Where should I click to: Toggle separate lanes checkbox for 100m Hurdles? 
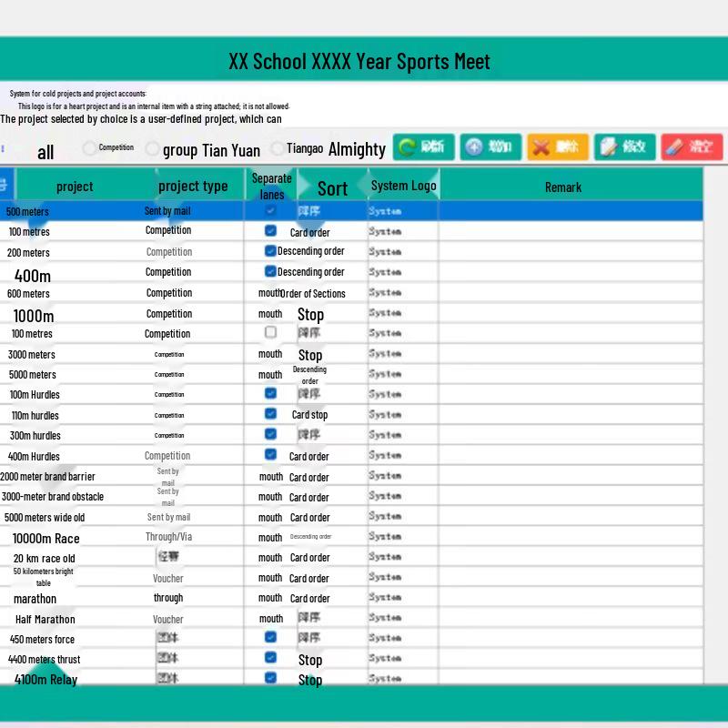pyautogui.click(x=270, y=393)
